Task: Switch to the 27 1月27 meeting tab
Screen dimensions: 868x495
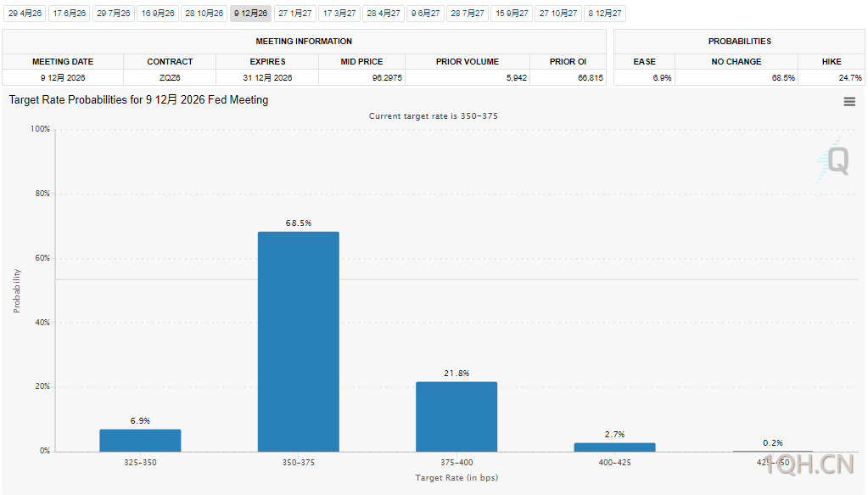Action: (x=295, y=14)
